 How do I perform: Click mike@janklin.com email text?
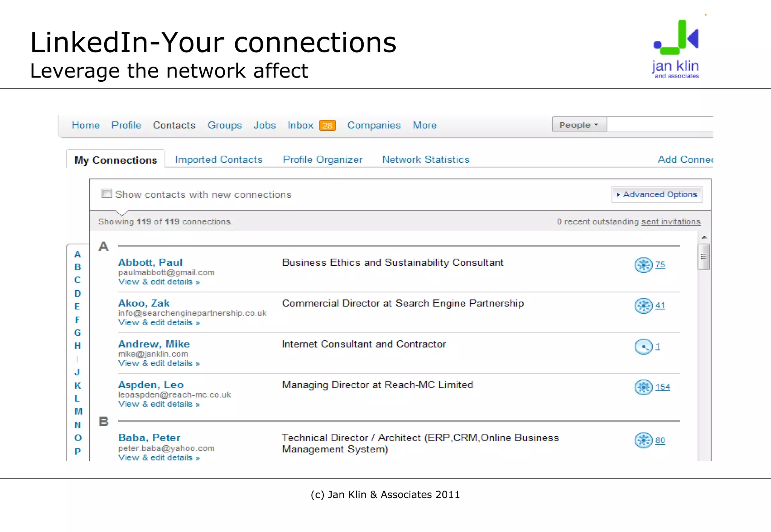point(153,354)
